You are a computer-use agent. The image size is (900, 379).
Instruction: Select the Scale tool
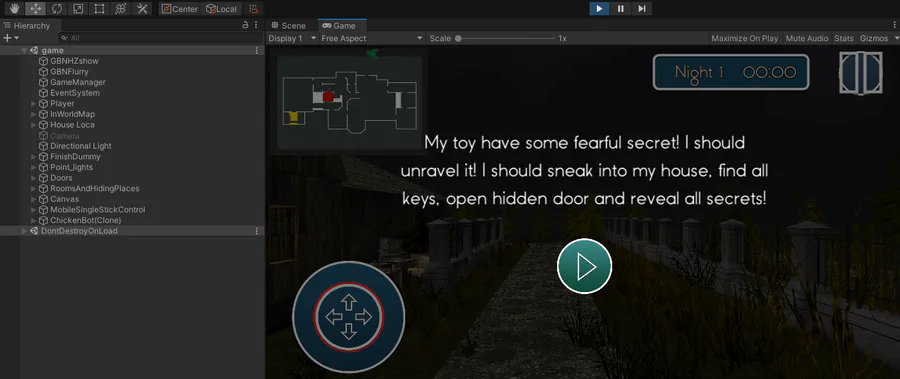(78, 9)
